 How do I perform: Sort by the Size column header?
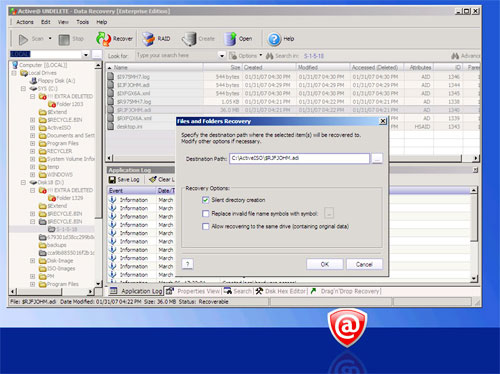(222, 67)
